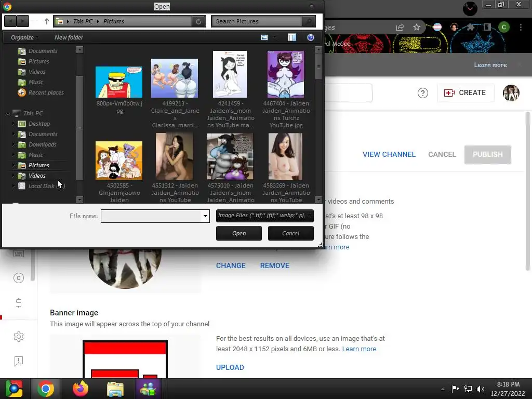This screenshot has width=532, height=399.
Task: Go forward in the Open dialog
Action: (22, 21)
